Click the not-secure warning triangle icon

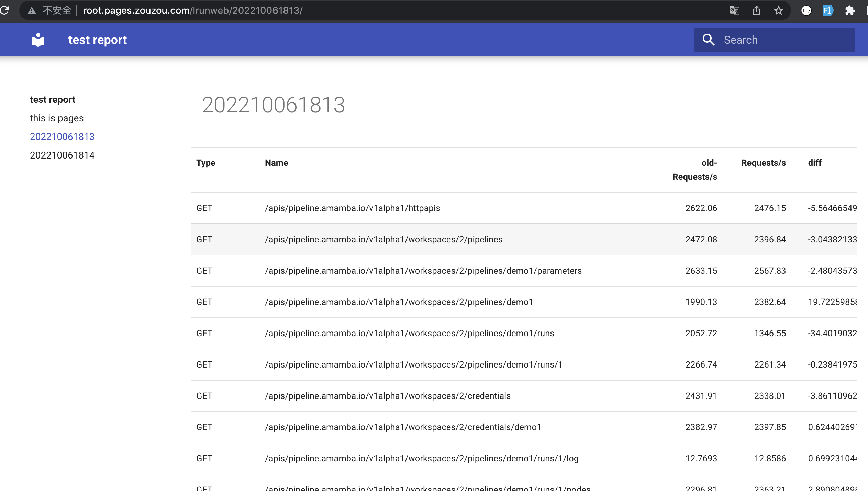tap(32, 11)
